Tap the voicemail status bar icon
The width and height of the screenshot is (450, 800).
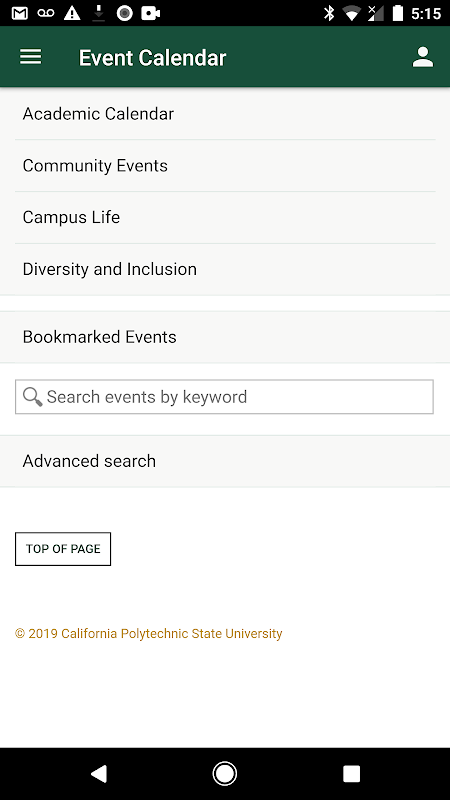point(46,13)
